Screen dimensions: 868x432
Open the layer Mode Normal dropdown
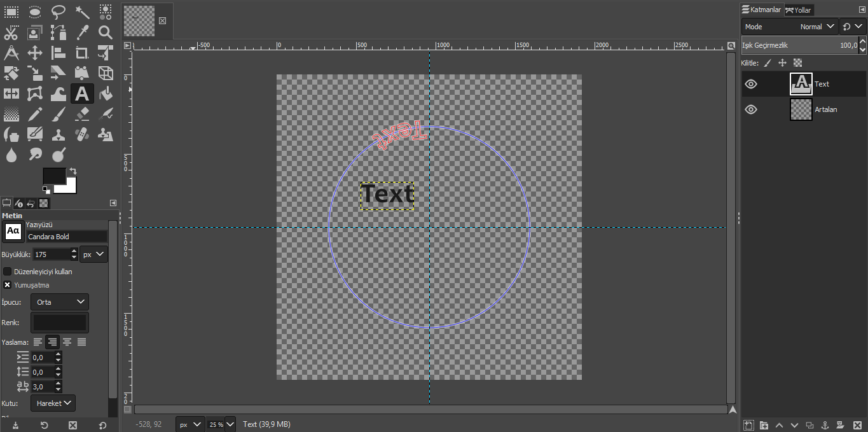(789, 27)
